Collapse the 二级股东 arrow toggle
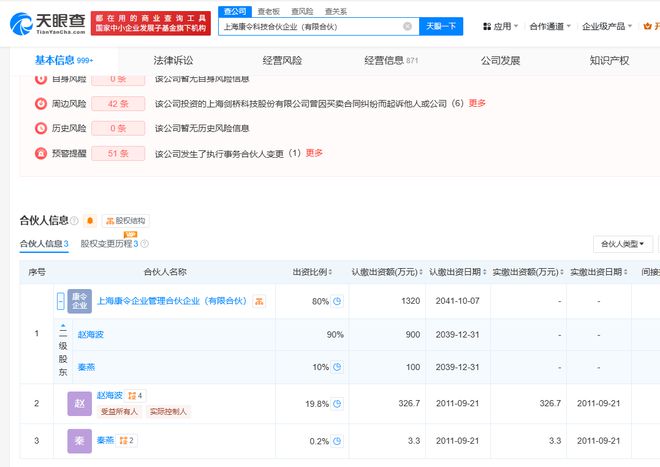The width and height of the screenshot is (660, 467). click(63, 326)
